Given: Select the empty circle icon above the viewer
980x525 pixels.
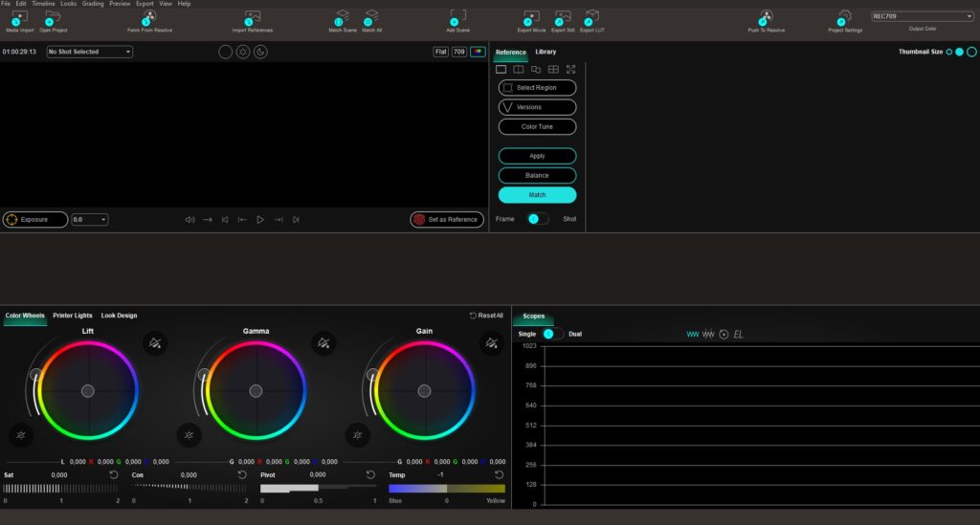Looking at the screenshot, I should click(x=226, y=52).
